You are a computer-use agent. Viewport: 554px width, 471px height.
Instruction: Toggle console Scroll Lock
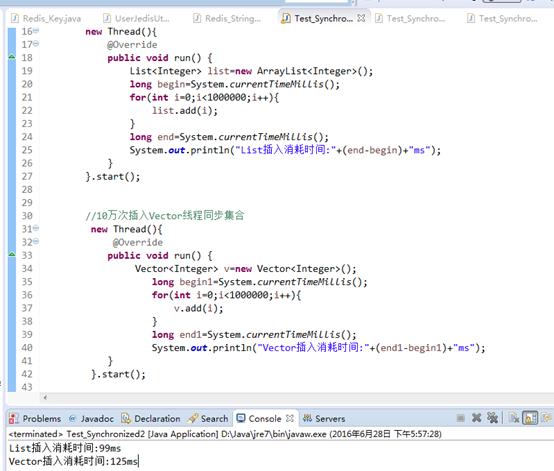tap(530, 418)
